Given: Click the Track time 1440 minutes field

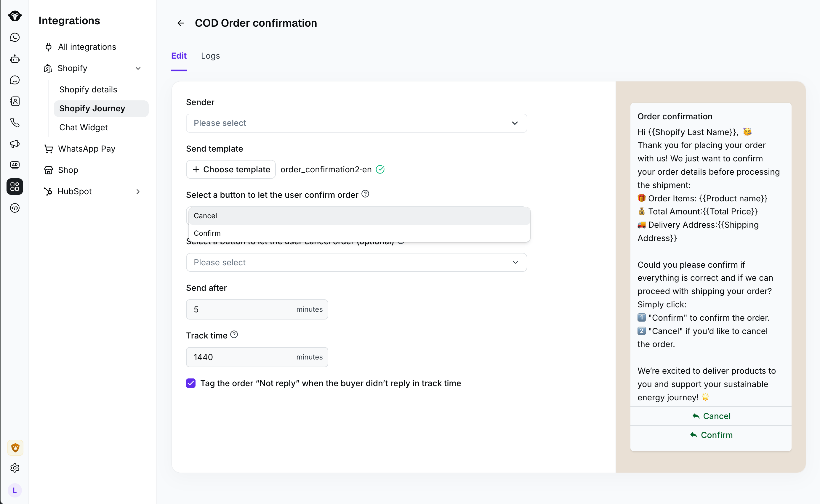Looking at the screenshot, I should (x=257, y=357).
